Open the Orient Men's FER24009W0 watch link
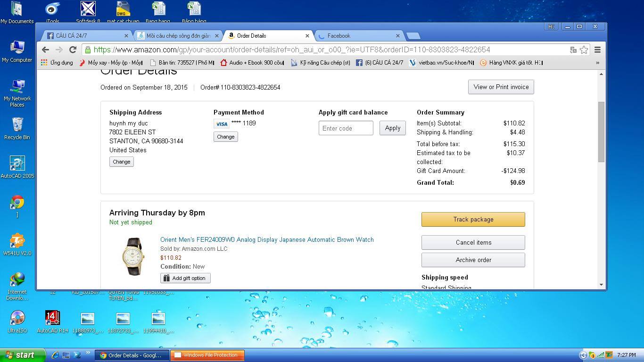 [x=267, y=239]
